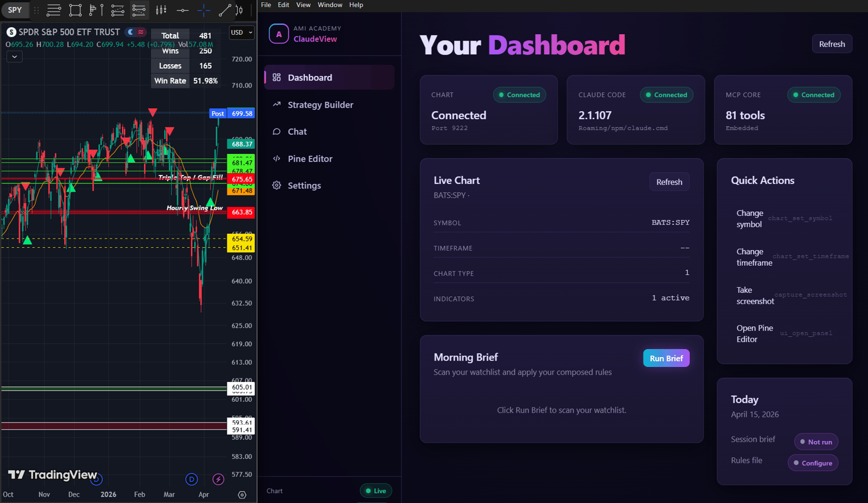868x503 pixels.
Task: Click the white 605.01 price label
Action: tap(241, 387)
